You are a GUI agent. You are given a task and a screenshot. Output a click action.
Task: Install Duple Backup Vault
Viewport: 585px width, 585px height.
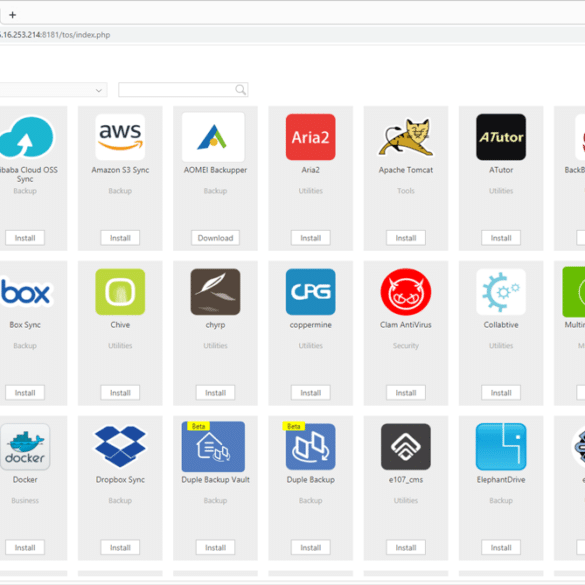point(215,548)
